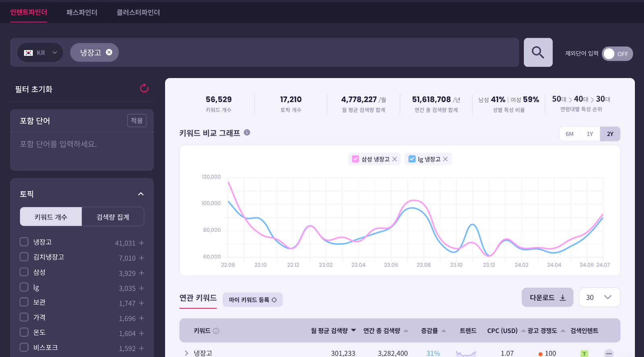Image resolution: width=644 pixels, height=357 pixels.
Task: Click the 적용 apply button
Action: pyautogui.click(x=137, y=120)
